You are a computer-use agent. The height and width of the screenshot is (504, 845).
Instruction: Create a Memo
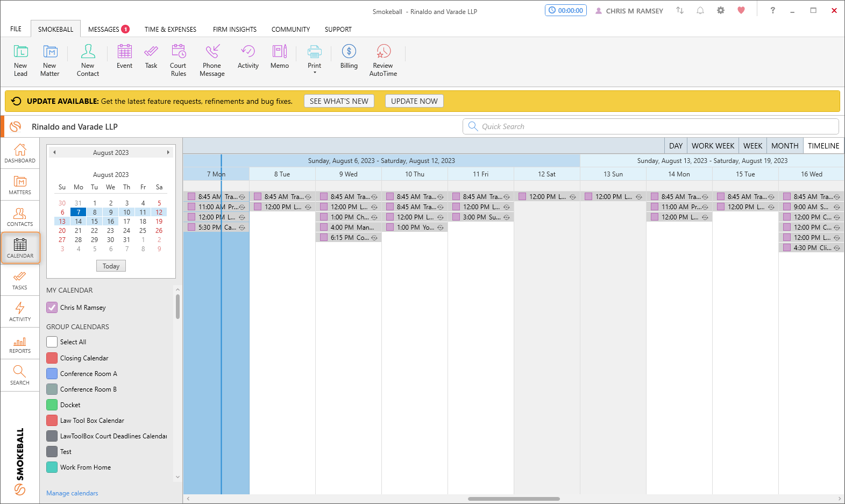280,57
